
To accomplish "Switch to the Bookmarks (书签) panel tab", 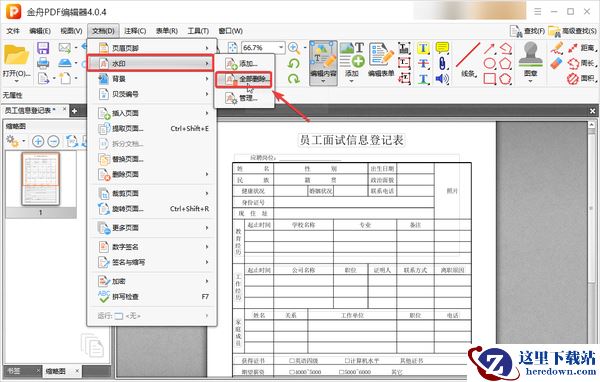I will pyautogui.click(x=15, y=371).
